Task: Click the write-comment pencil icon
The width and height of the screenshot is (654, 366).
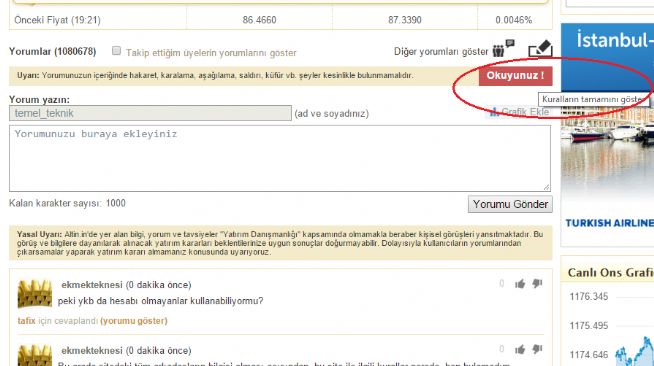Action: click(x=540, y=48)
